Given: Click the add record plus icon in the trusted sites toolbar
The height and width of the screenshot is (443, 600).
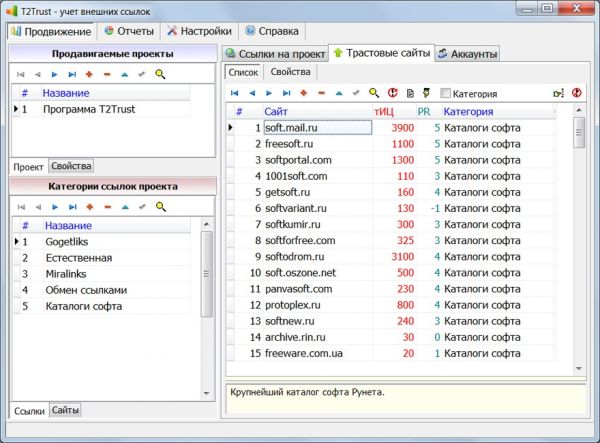Looking at the screenshot, I should click(304, 93).
